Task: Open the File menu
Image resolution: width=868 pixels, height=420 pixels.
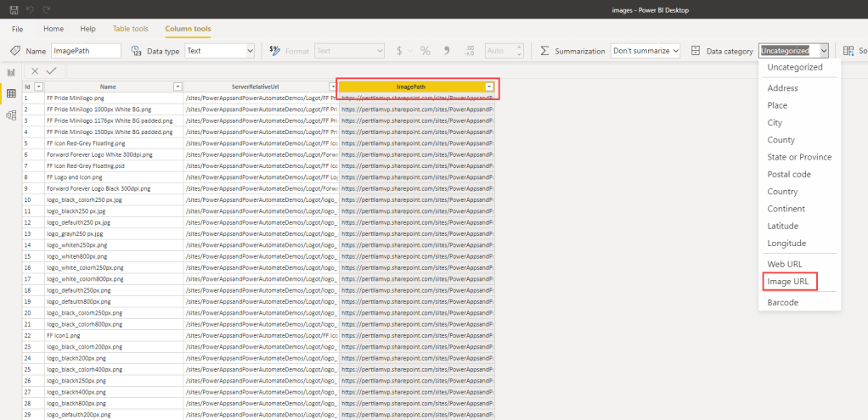Action: 17,29
